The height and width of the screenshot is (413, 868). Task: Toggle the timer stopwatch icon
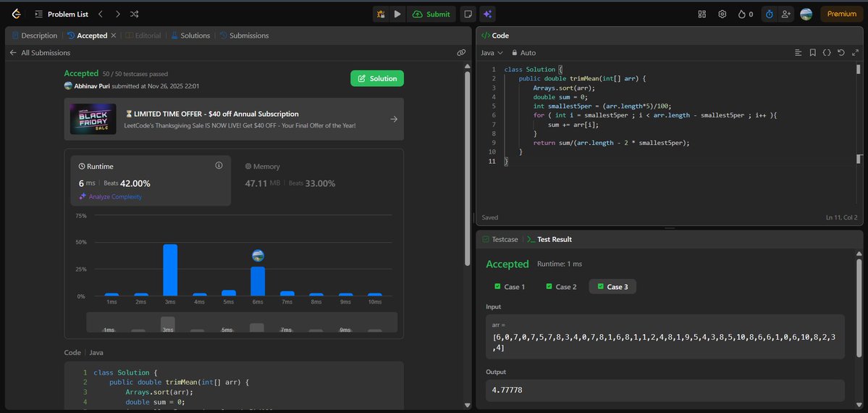(769, 14)
